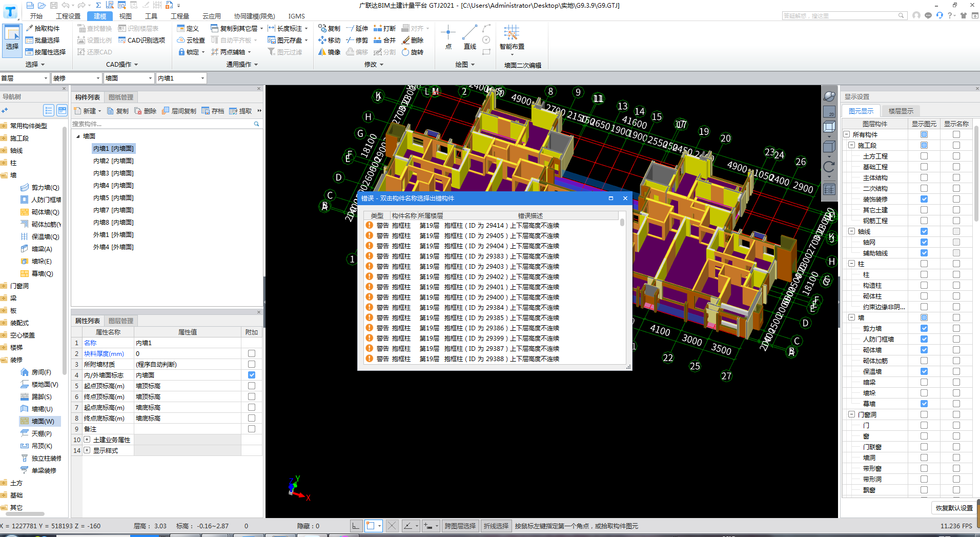
Task: Select the 直线 line drawing tool
Action: click(469, 37)
